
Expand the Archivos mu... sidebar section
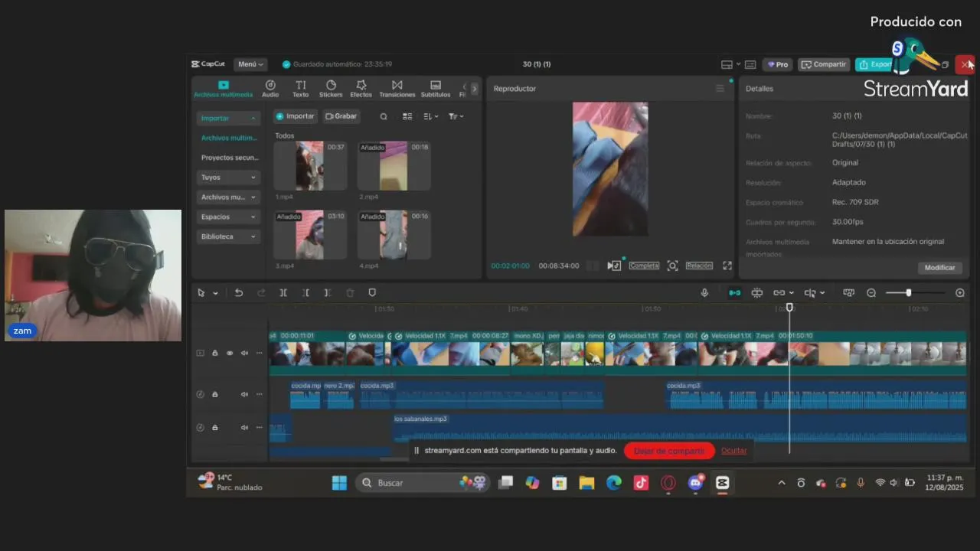pos(228,197)
